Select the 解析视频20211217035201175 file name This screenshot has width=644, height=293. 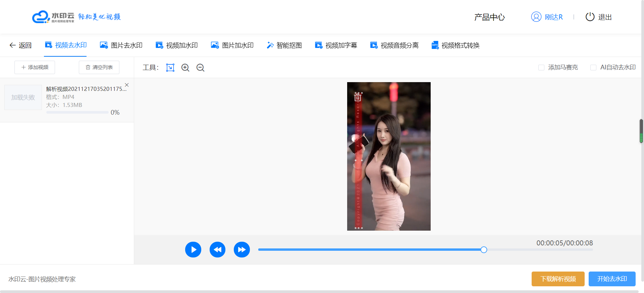pyautogui.click(x=86, y=89)
